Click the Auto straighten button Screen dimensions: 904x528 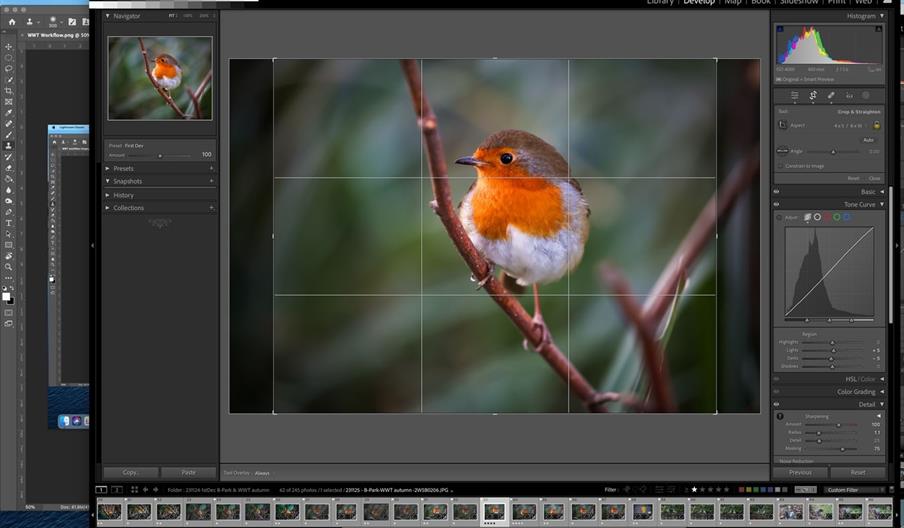[x=869, y=140]
